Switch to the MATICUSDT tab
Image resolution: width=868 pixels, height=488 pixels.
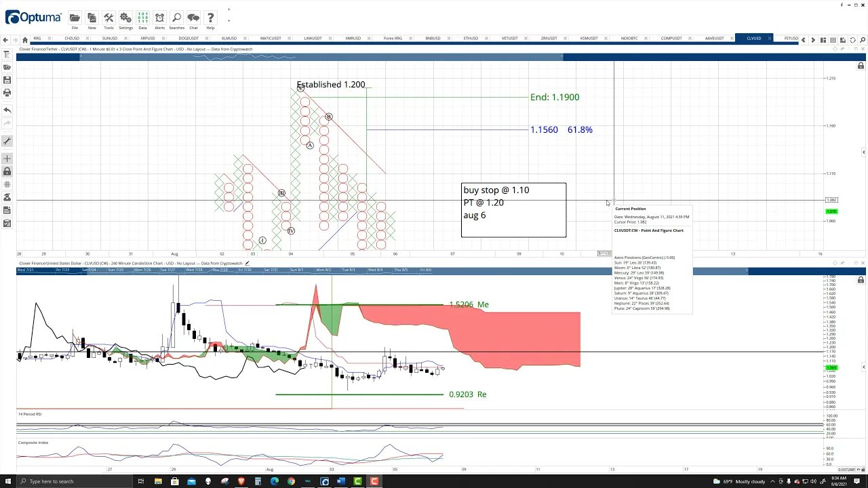(x=271, y=39)
